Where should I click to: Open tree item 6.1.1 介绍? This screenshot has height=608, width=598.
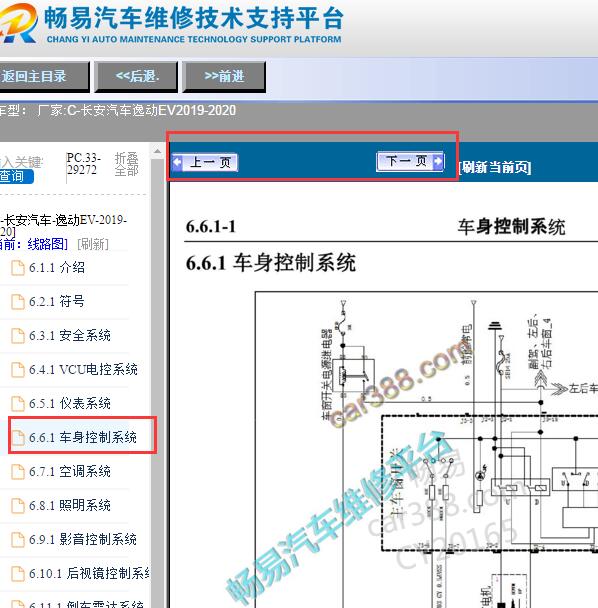point(57,268)
